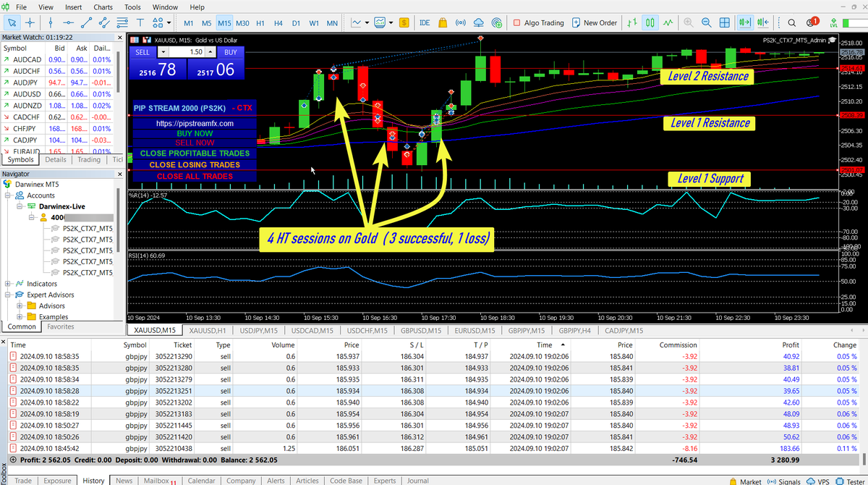Open the Insert menu
This screenshot has height=485, width=868.
tap(73, 7)
